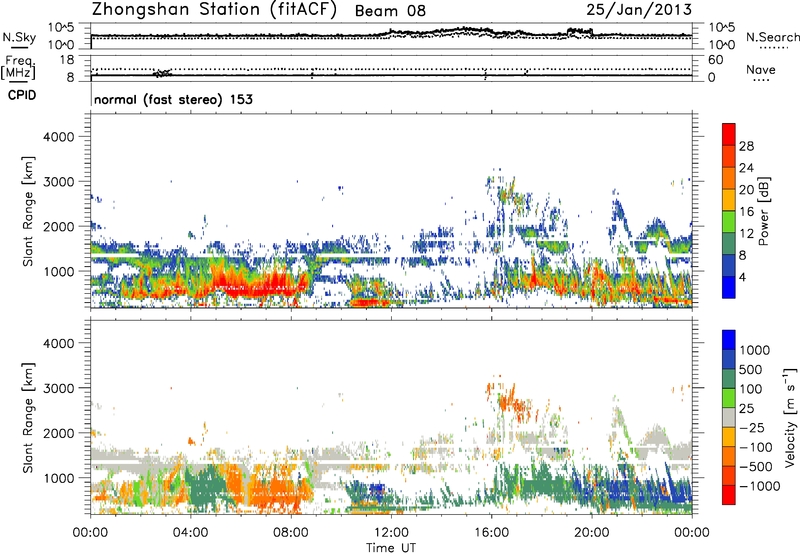Screen dimensions: 800x554
Task: Pick the gray segment of velocity colorbar
Action: point(729,417)
